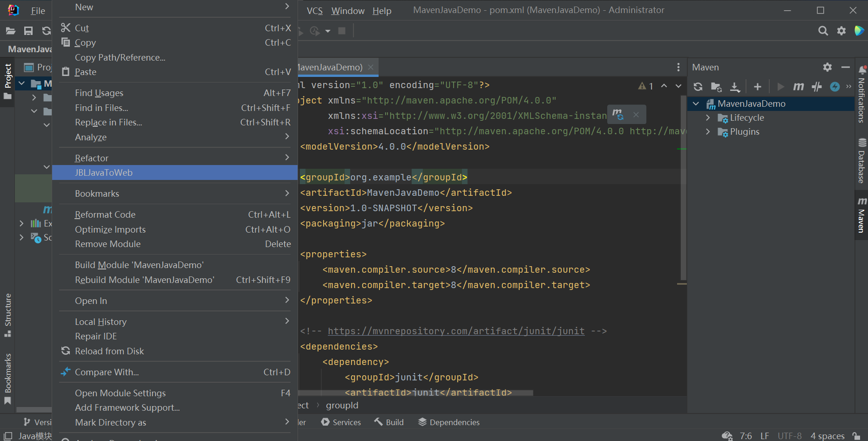This screenshot has width=868, height=441.
Task: Open the mvnrepository junit link
Action: coord(456,331)
